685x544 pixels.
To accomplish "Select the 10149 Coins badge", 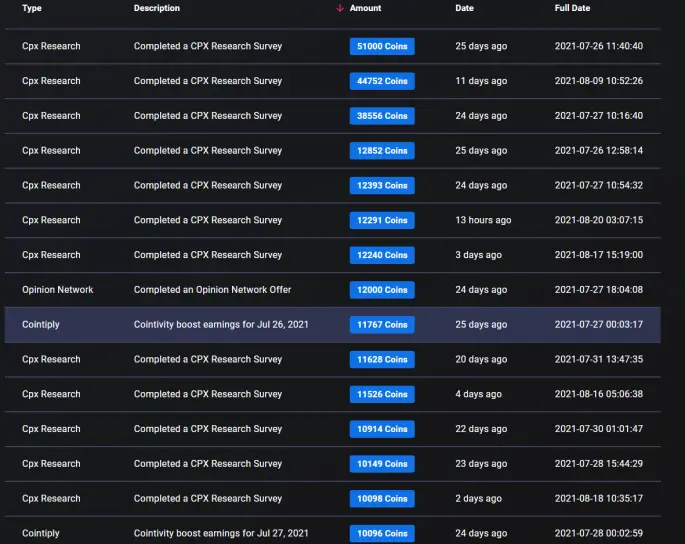I will pos(382,464).
